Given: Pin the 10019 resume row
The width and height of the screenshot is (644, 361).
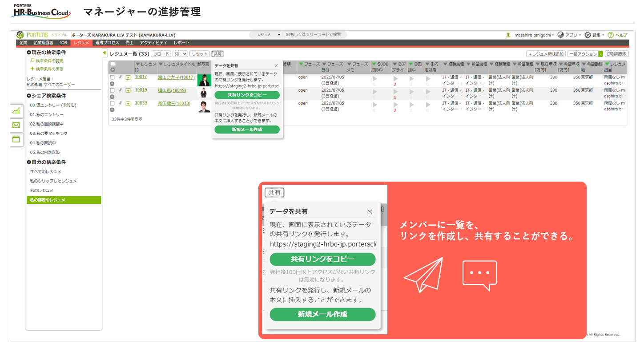Looking at the screenshot, I should 120,90.
